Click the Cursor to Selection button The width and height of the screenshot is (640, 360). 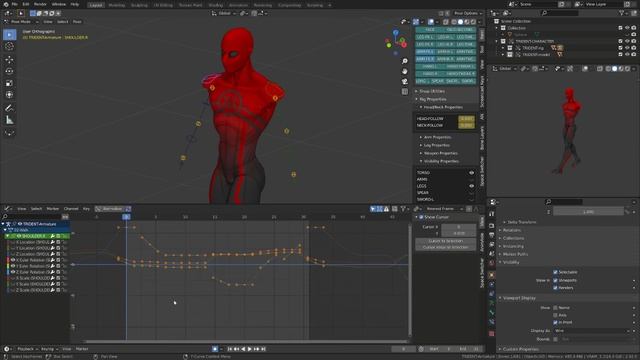(x=445, y=241)
